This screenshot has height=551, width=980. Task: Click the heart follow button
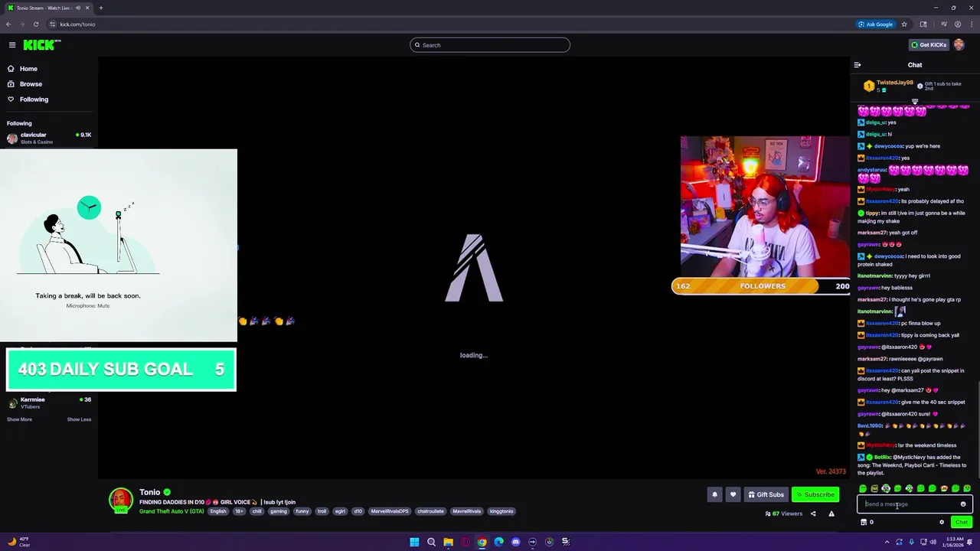pos(733,494)
